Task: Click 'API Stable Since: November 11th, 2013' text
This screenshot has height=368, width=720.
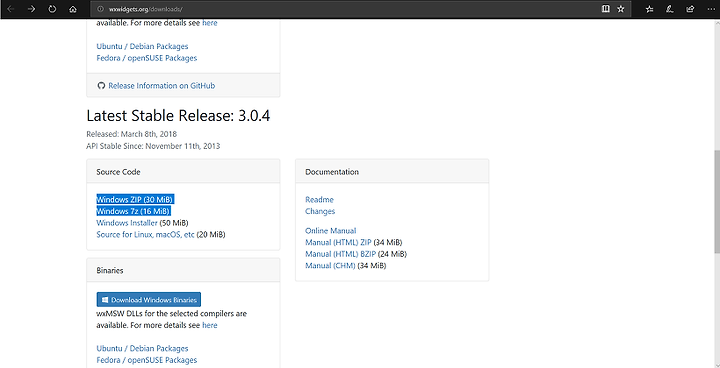Action: coord(153,146)
